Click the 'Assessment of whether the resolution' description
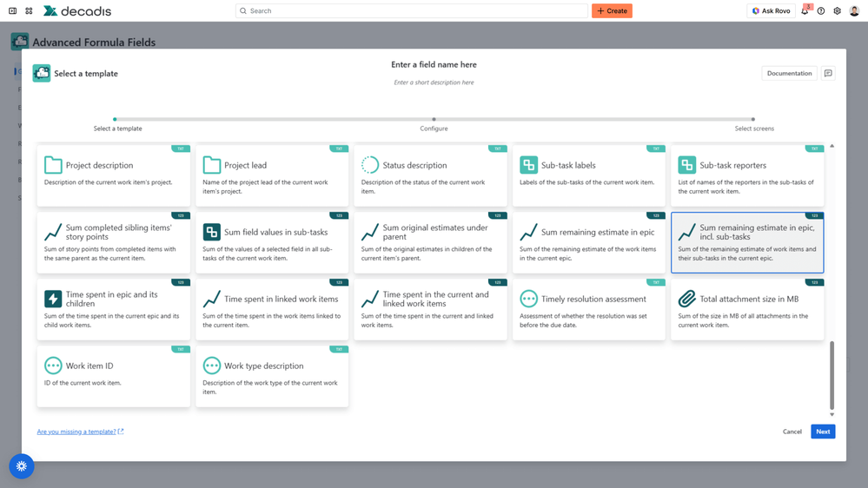Screen dimensions: 868x488 click(x=583, y=320)
